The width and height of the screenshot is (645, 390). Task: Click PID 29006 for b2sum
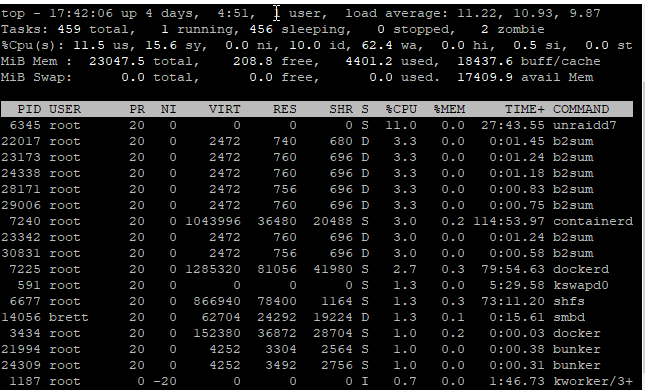coord(21,205)
